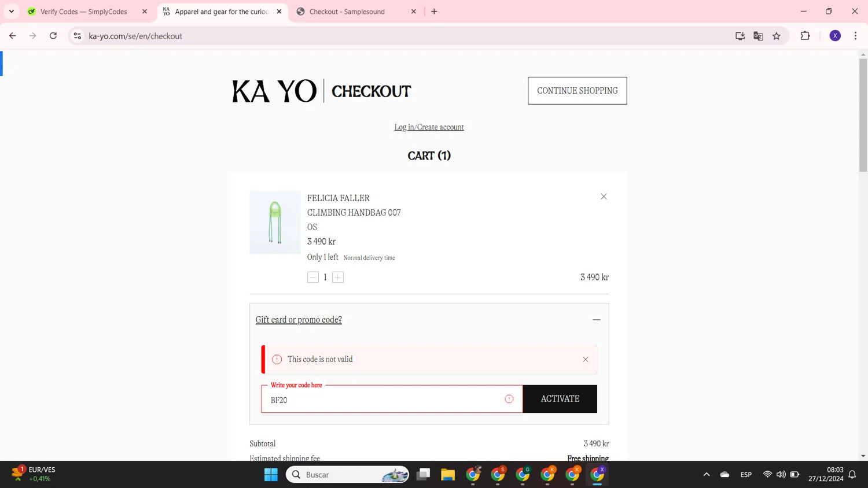Screen dimensions: 868x488
Task: Open notifications bell icon
Action: [x=852, y=475]
